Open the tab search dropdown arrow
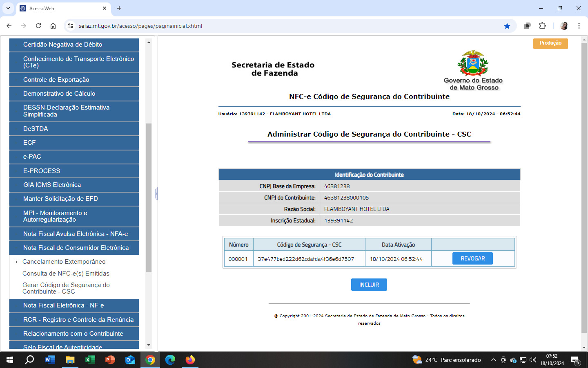 (x=8, y=8)
